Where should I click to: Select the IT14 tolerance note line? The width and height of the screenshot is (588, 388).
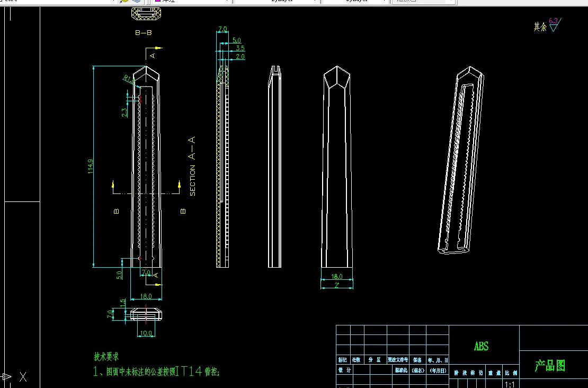point(156,372)
